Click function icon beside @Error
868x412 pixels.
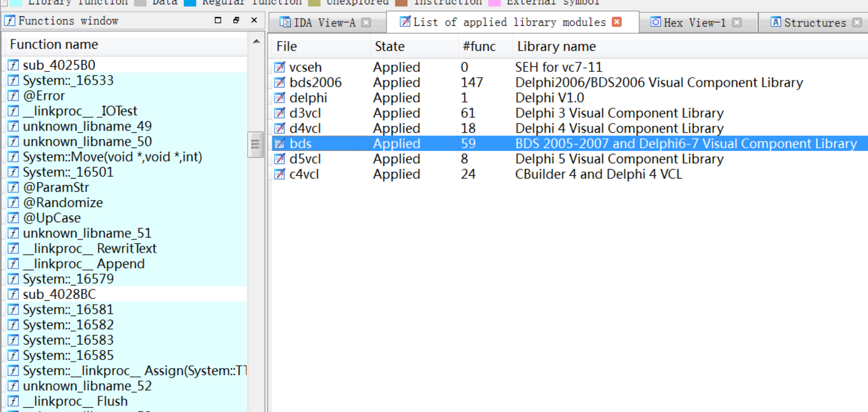coord(13,96)
